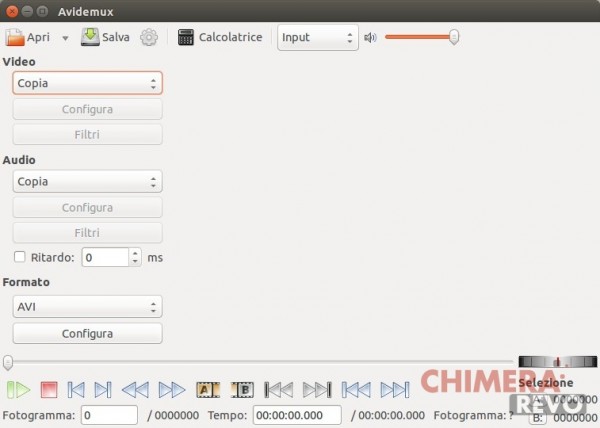Minimize the Avidemux window
Image resolution: width=600 pixels, height=428 pixels.
pos(27,11)
